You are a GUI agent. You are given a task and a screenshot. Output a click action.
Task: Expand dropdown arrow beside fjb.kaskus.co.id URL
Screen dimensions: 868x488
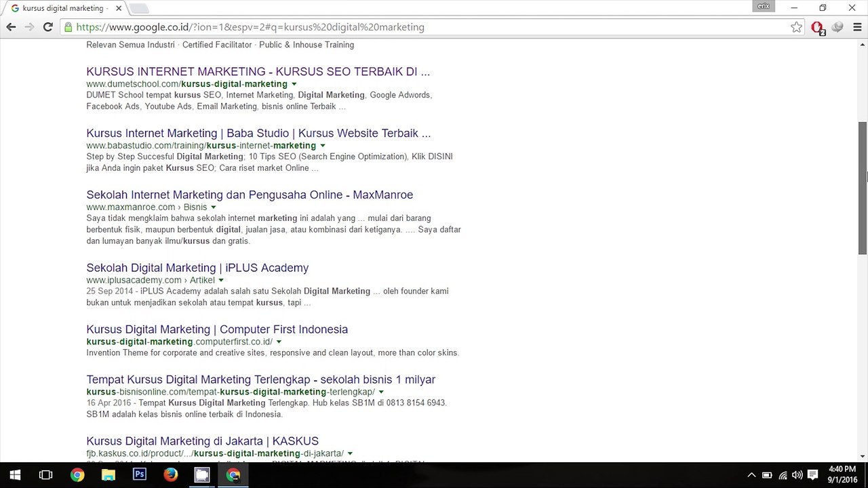point(350,453)
